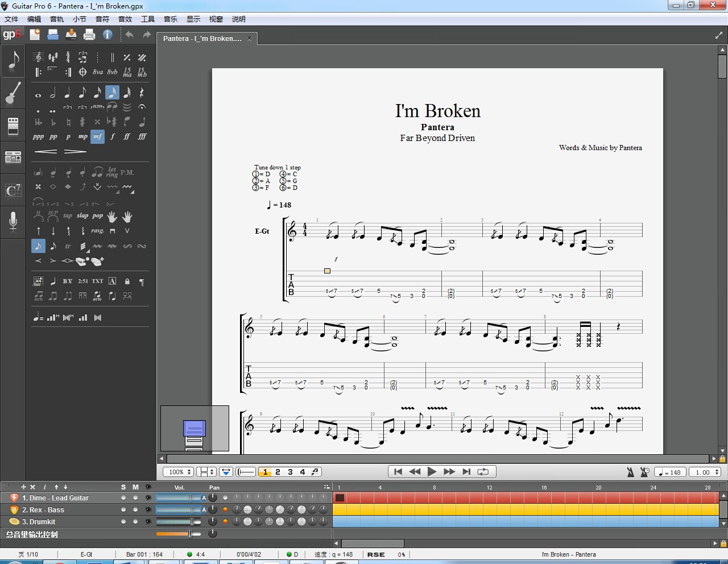This screenshot has width=728, height=564.
Task: Adjust the playback speed 1.00 stepper
Action: click(x=705, y=472)
